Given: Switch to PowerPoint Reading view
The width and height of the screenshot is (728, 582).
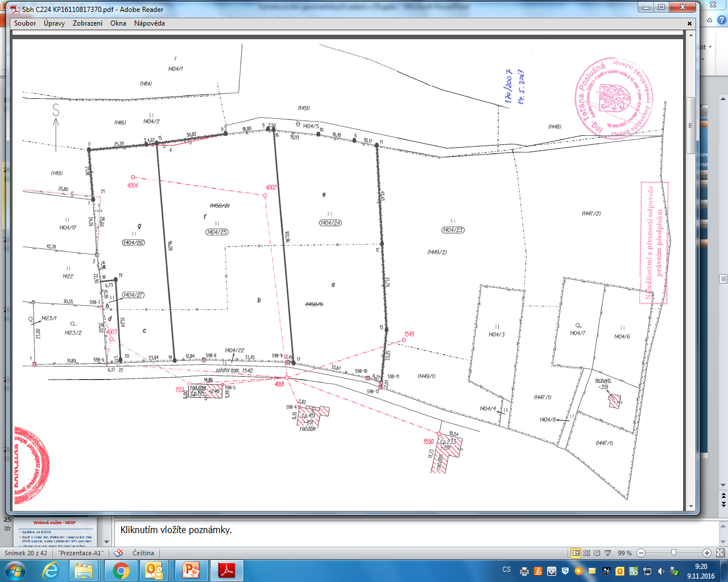Looking at the screenshot, I should (x=597, y=553).
